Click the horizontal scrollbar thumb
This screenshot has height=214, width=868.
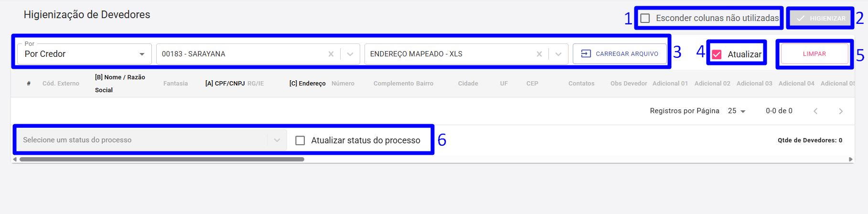162,159
